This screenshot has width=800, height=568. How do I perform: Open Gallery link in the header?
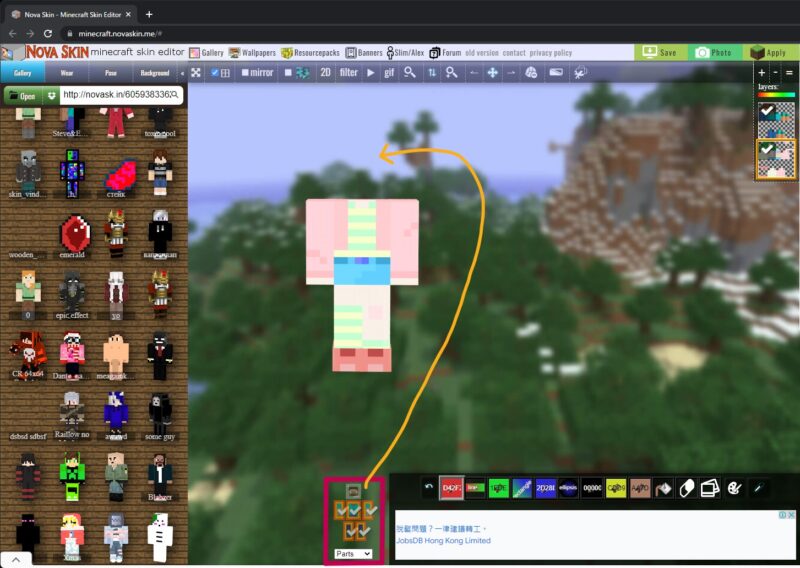tap(207, 53)
